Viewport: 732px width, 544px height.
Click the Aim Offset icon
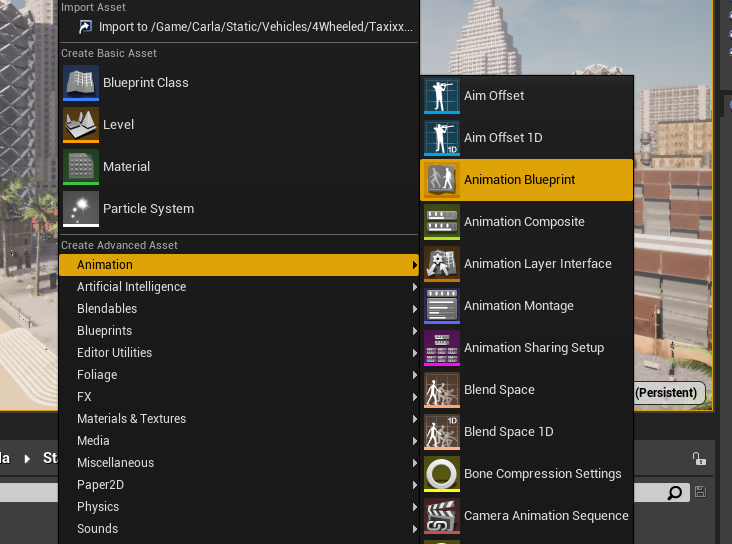[442, 96]
